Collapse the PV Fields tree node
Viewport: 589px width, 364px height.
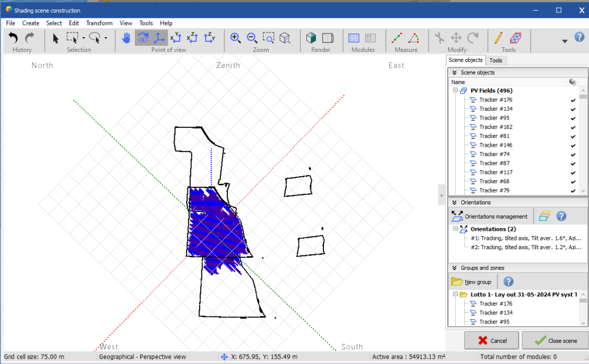click(x=455, y=91)
